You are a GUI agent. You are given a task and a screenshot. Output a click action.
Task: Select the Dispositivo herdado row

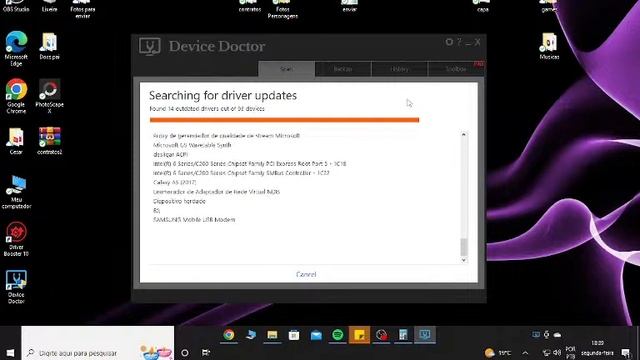(x=179, y=201)
